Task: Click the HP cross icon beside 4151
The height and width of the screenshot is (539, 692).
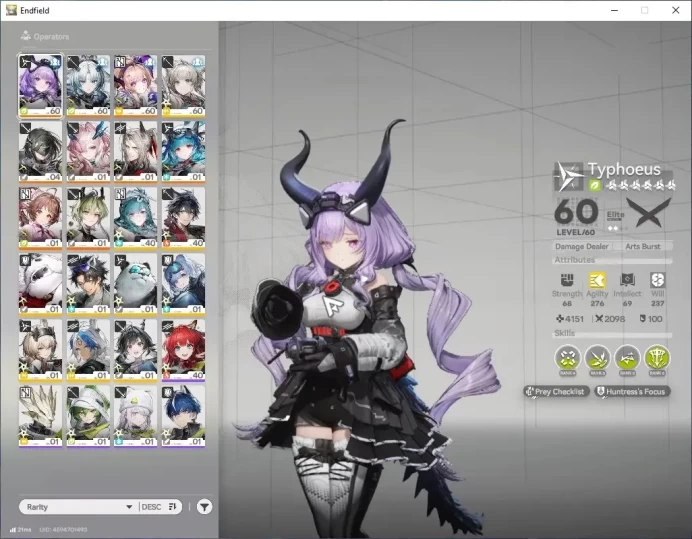Action: tap(560, 318)
